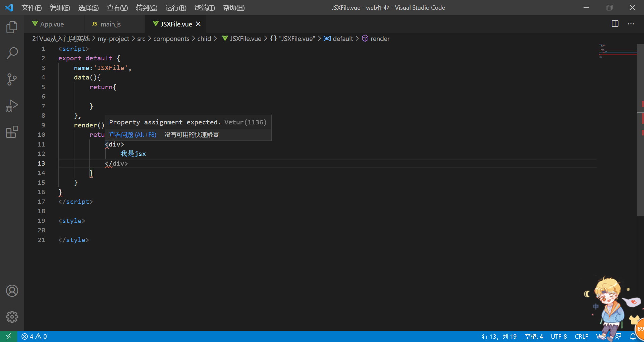
Task: Change indentation via 空格: 4
Action: click(x=534, y=336)
